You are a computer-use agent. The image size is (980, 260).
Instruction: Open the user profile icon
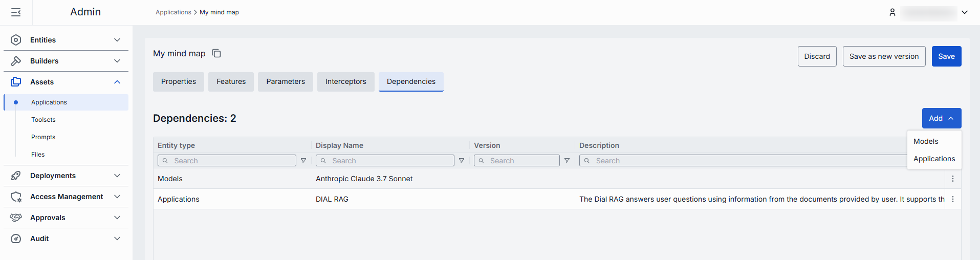point(892,12)
